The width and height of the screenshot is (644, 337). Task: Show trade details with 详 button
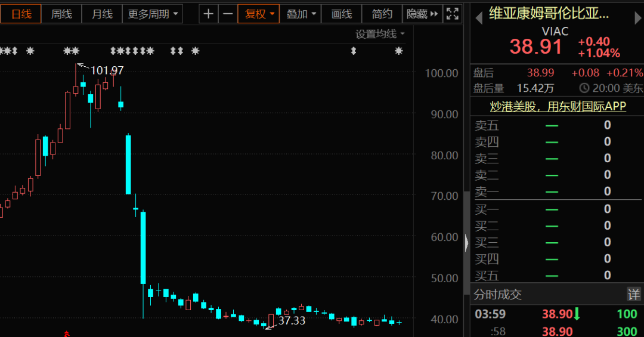click(x=633, y=294)
